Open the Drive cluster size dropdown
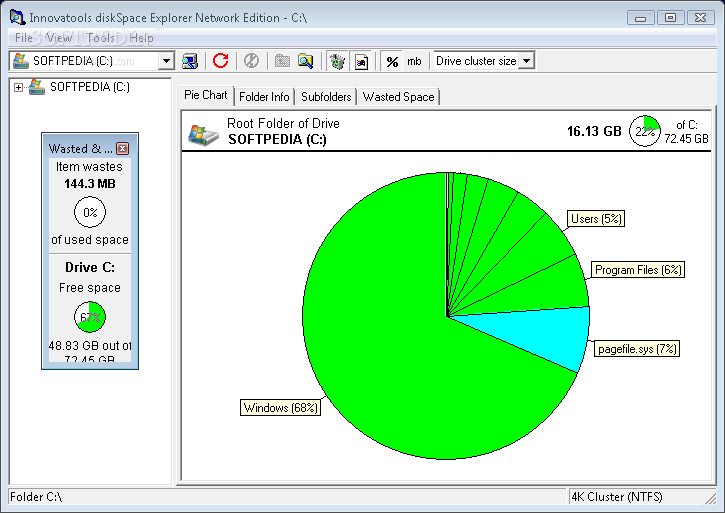This screenshot has height=513, width=725. [x=527, y=61]
